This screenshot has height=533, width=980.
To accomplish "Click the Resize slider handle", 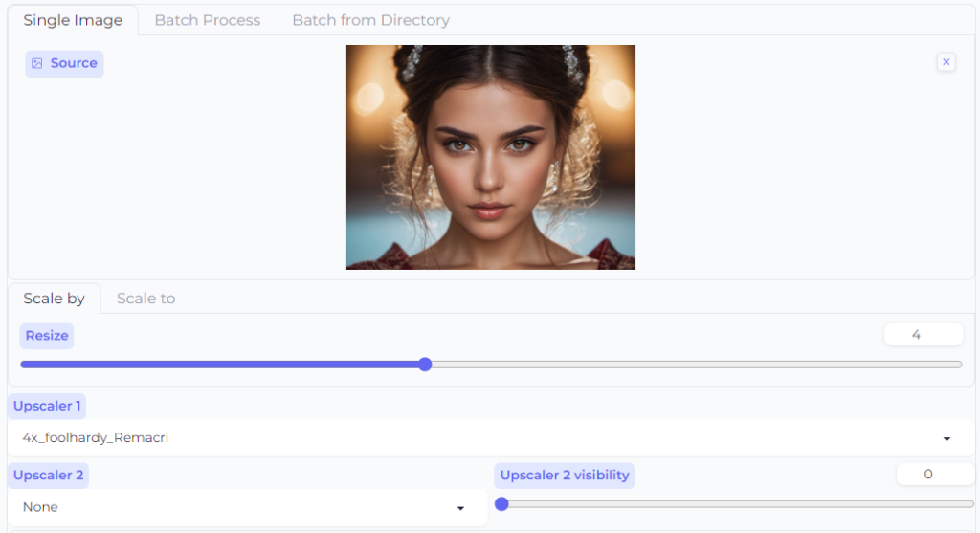I will click(x=425, y=365).
